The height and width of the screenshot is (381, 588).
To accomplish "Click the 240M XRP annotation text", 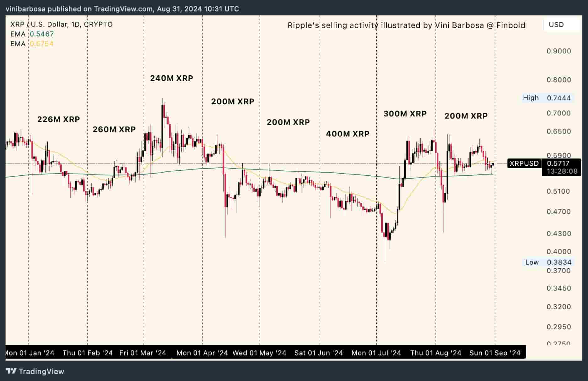I will pyautogui.click(x=172, y=78).
